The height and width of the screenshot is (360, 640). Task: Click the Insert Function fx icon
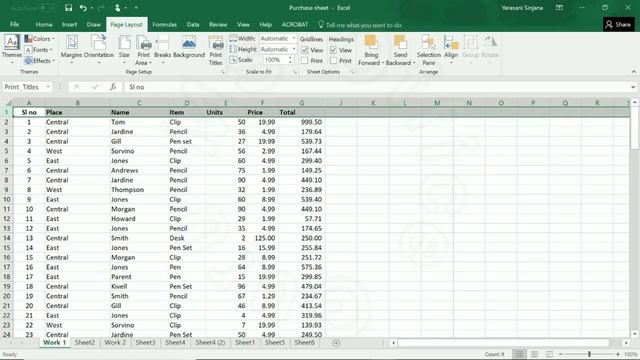(x=113, y=87)
